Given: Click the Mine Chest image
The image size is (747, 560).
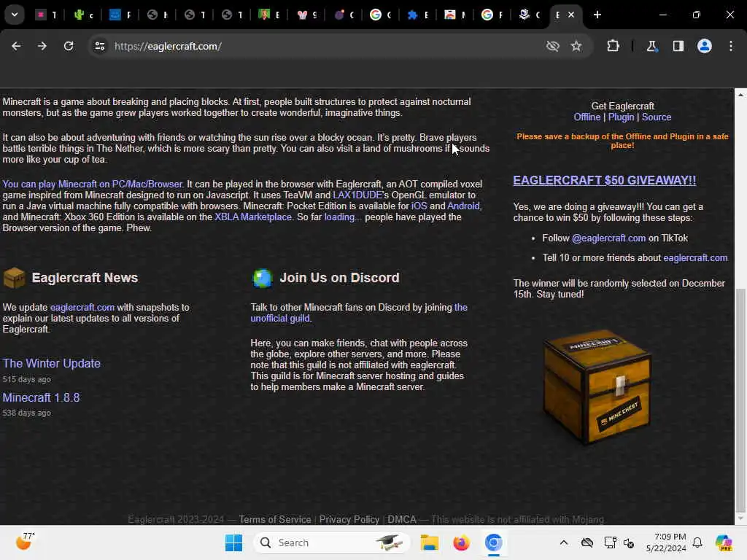Looking at the screenshot, I should (597, 386).
